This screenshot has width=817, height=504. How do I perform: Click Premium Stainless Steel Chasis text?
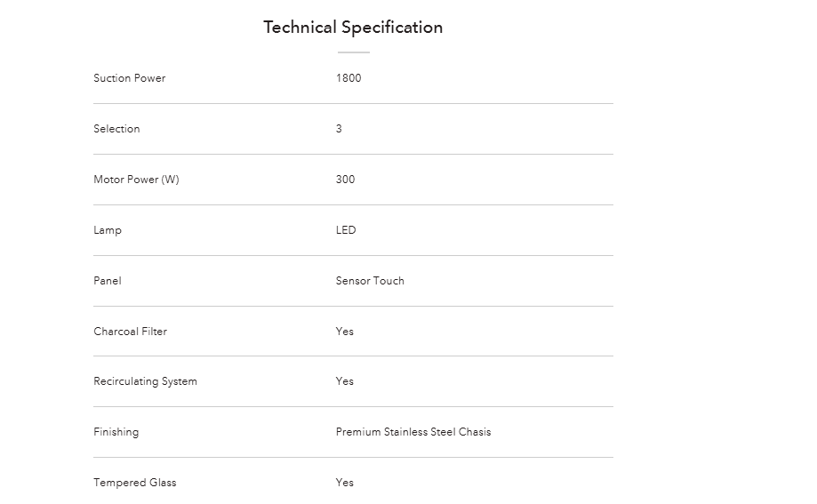click(413, 431)
